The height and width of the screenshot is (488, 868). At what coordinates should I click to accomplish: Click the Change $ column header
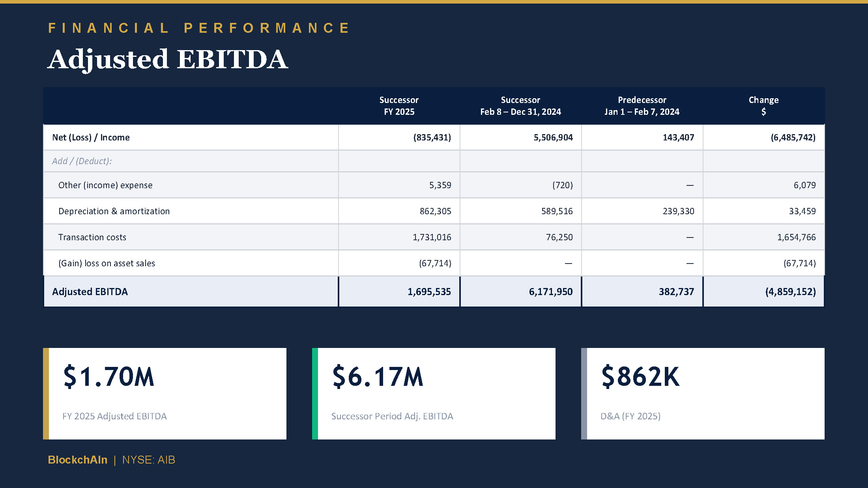(x=763, y=106)
